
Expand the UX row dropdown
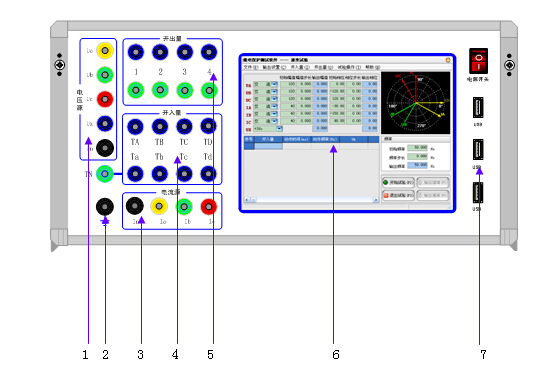[x=279, y=129]
